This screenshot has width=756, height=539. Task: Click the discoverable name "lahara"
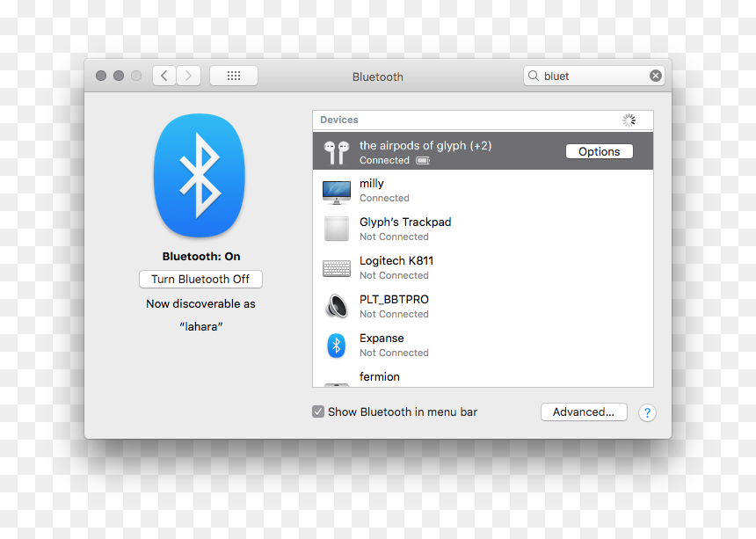201,327
